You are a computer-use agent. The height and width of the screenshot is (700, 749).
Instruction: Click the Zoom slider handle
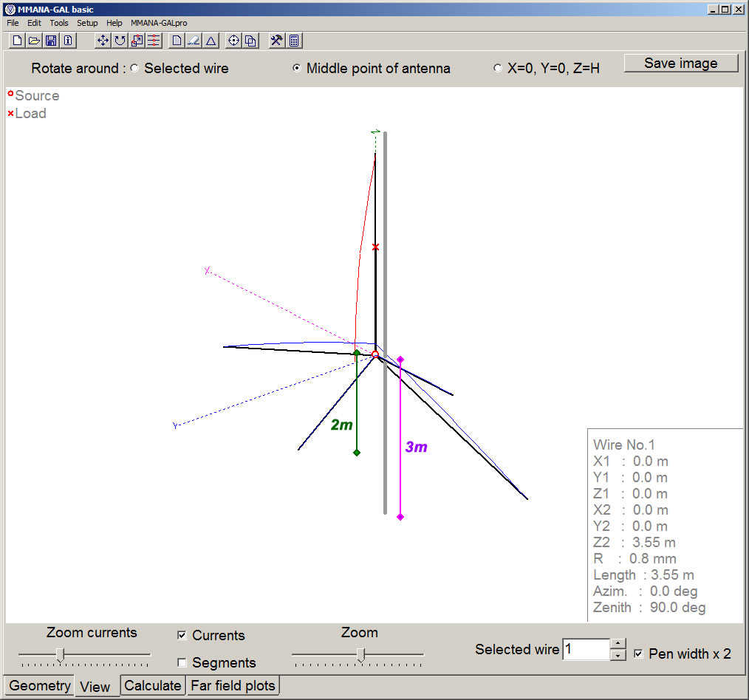[x=361, y=655]
